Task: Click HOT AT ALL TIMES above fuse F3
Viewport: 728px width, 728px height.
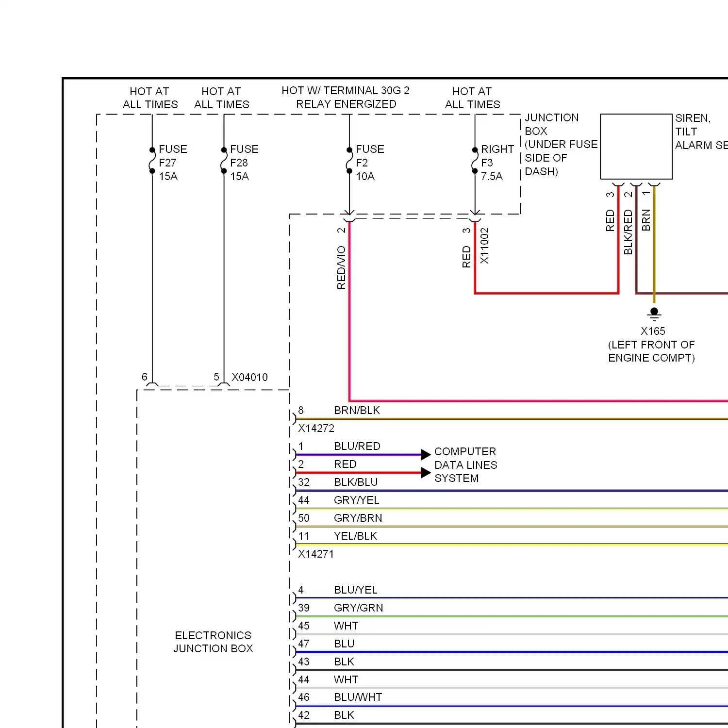Action: click(x=472, y=98)
